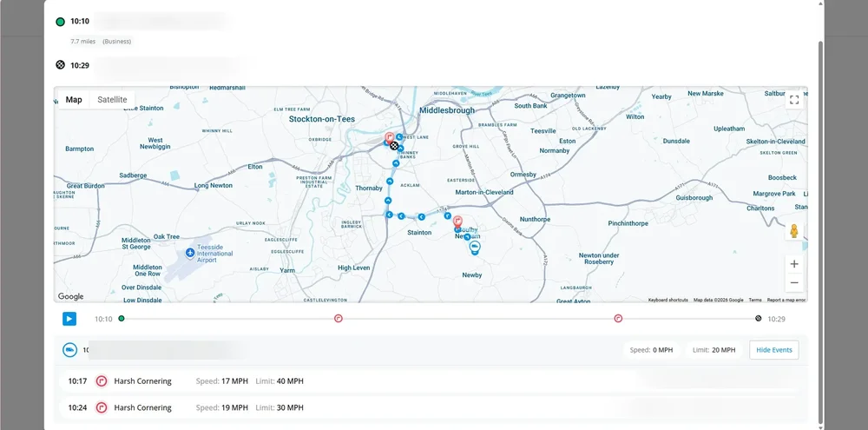Click the route arrow beside the A174 label

[448, 215]
